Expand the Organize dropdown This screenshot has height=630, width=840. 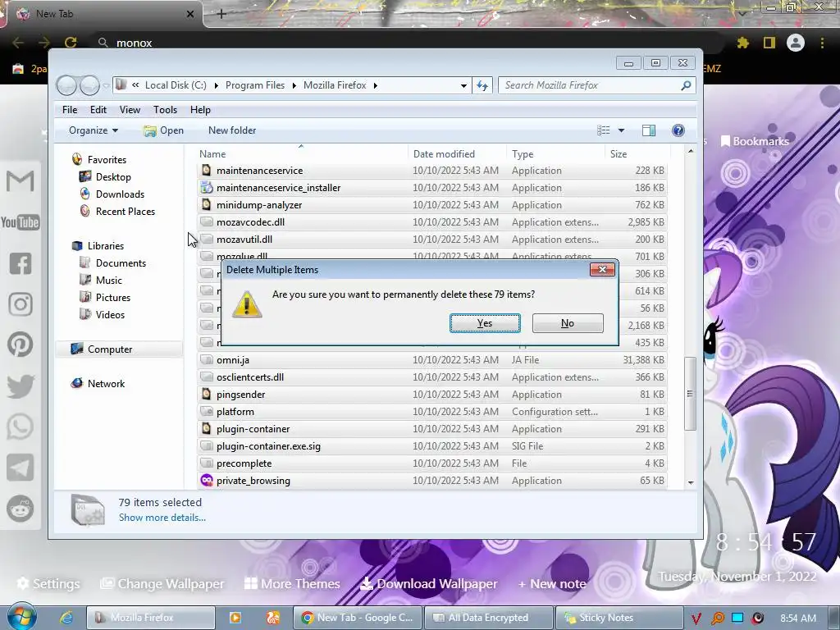tap(94, 130)
